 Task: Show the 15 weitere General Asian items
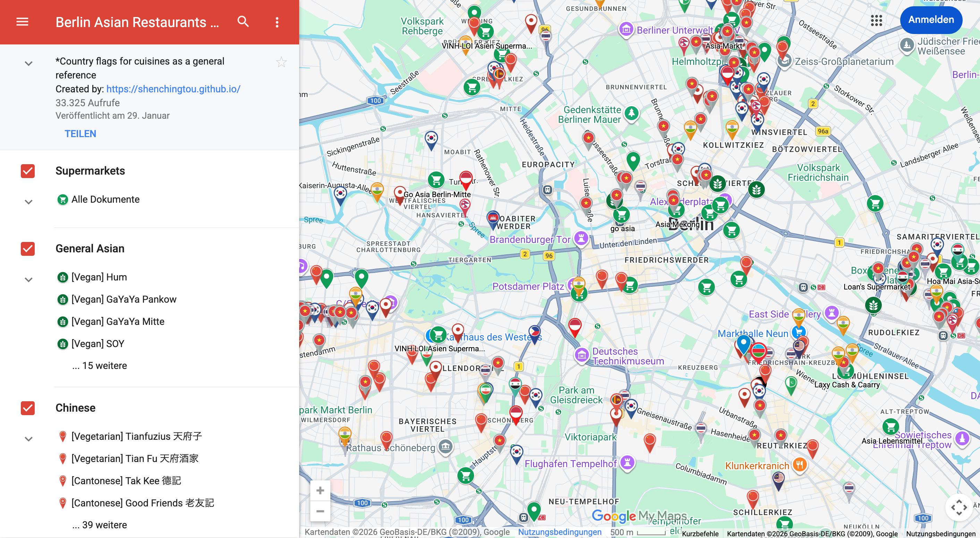click(x=100, y=365)
